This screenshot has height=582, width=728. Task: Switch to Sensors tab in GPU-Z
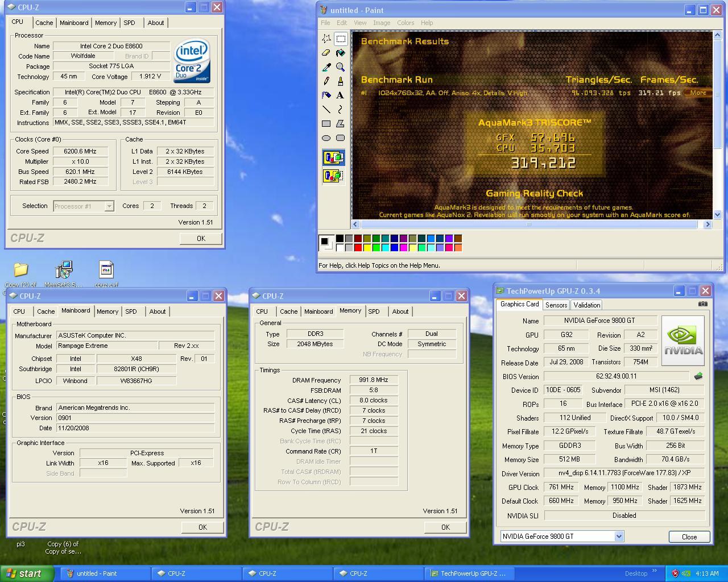click(556, 305)
